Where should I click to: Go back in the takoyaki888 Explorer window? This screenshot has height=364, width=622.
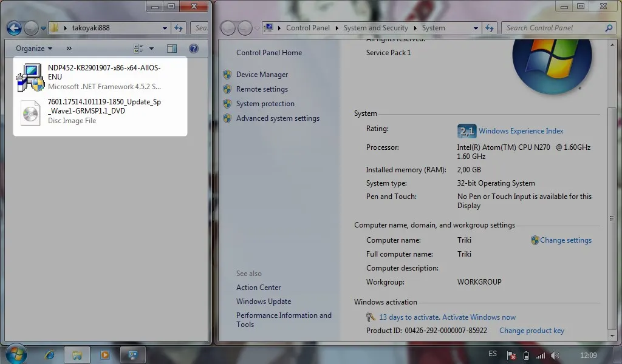pos(15,28)
